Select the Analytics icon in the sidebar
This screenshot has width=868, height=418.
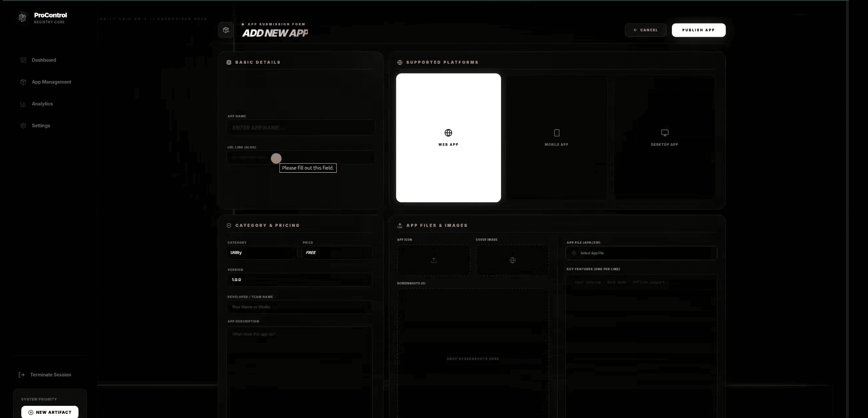pyautogui.click(x=23, y=104)
